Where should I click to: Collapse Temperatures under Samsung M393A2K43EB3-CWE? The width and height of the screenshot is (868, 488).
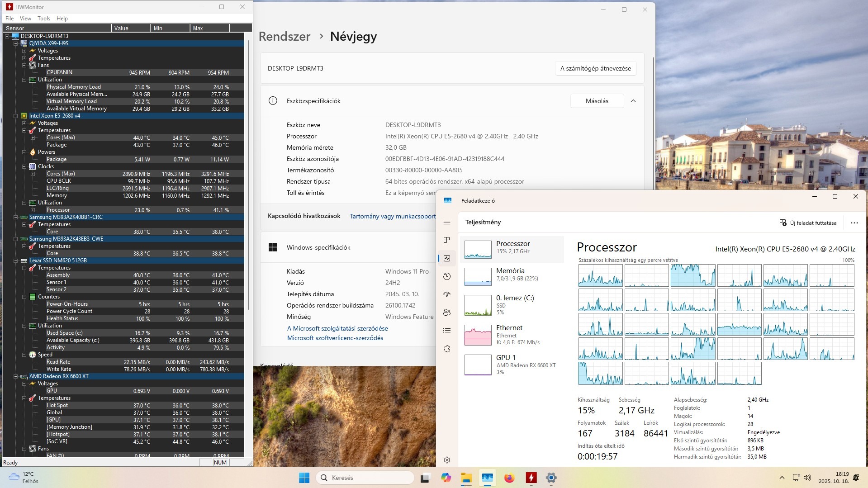point(24,246)
